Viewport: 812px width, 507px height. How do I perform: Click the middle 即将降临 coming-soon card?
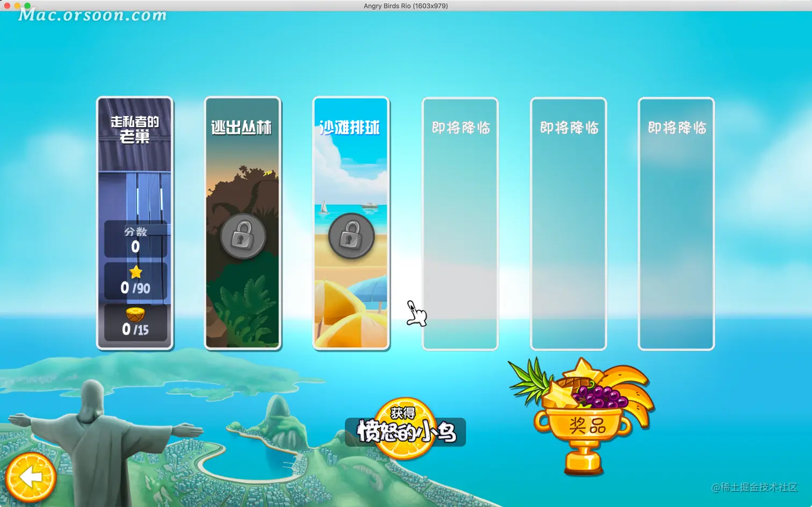coord(568,223)
